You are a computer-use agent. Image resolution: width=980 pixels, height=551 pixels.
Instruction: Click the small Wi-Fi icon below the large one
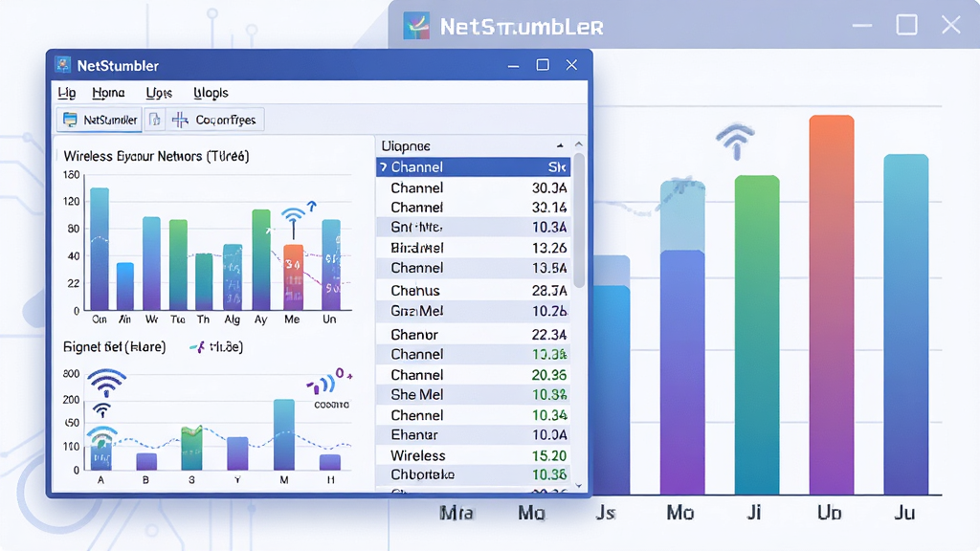pos(101,410)
